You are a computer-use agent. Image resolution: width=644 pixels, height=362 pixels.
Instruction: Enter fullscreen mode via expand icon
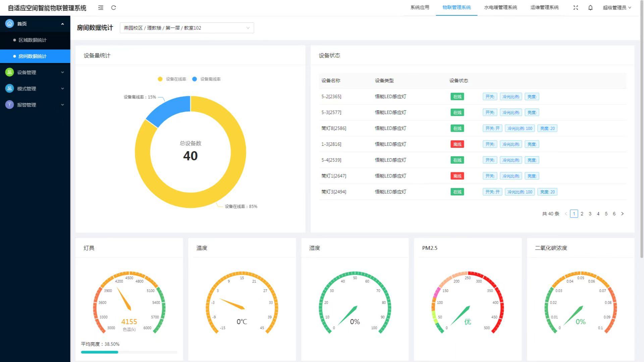click(576, 8)
